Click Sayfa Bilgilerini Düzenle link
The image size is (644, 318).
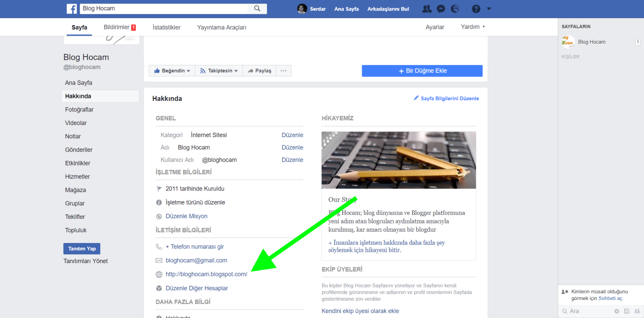click(x=450, y=98)
